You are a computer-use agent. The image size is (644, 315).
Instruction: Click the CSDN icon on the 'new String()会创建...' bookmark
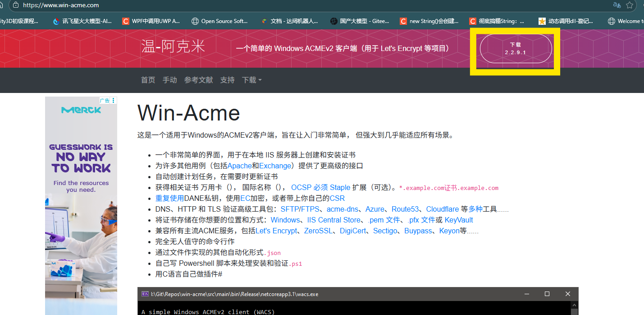(x=403, y=21)
